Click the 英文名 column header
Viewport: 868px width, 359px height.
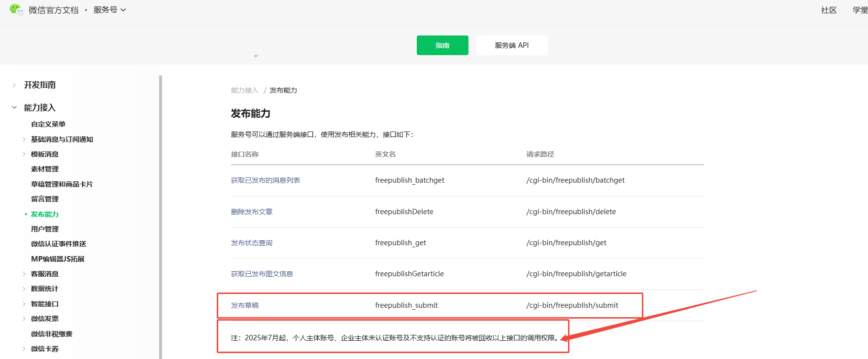tap(385, 154)
